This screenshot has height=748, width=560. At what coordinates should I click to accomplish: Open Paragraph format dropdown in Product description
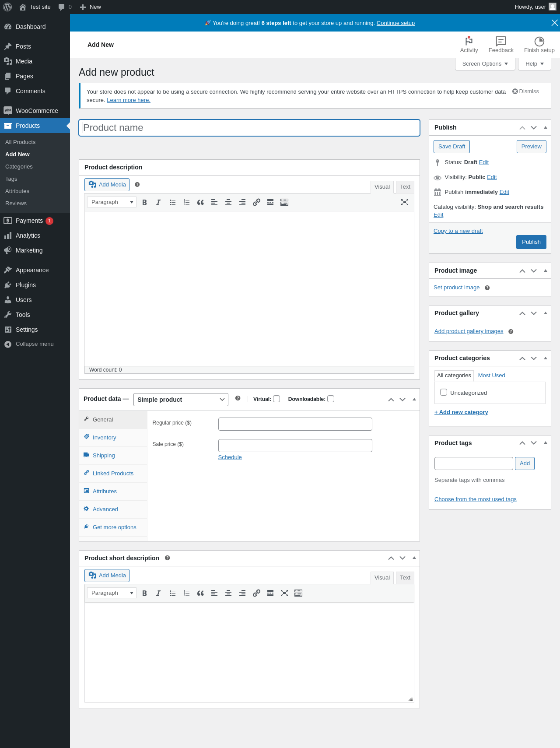pyautogui.click(x=112, y=202)
